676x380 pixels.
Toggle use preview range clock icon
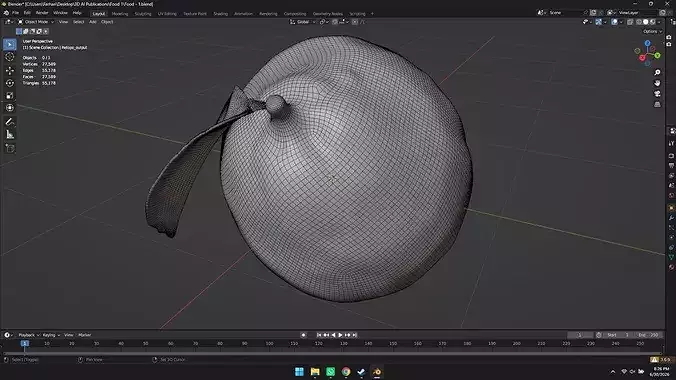pos(598,335)
